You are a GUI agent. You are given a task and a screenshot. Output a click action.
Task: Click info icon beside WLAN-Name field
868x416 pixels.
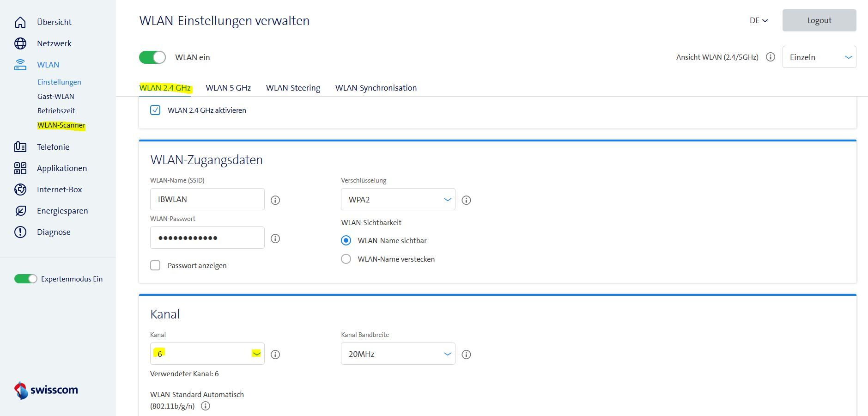[275, 200]
